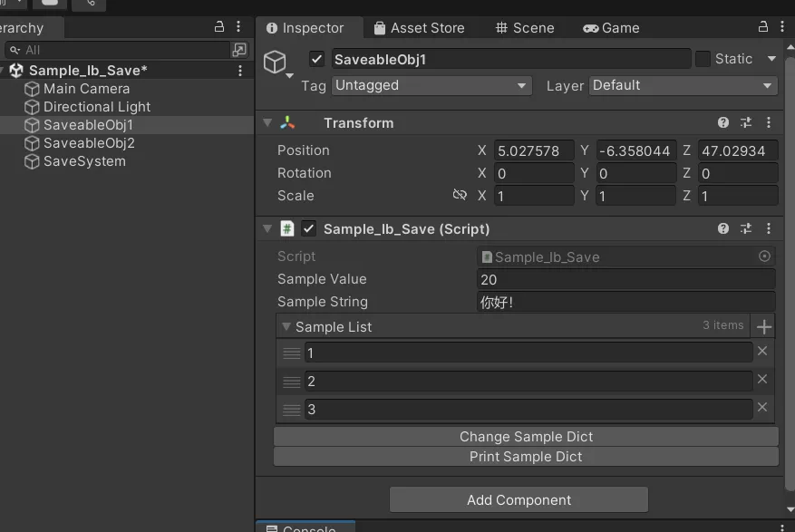The height and width of the screenshot is (532, 795).
Task: Click Position Y field -6.358044
Action: pyautogui.click(x=635, y=150)
